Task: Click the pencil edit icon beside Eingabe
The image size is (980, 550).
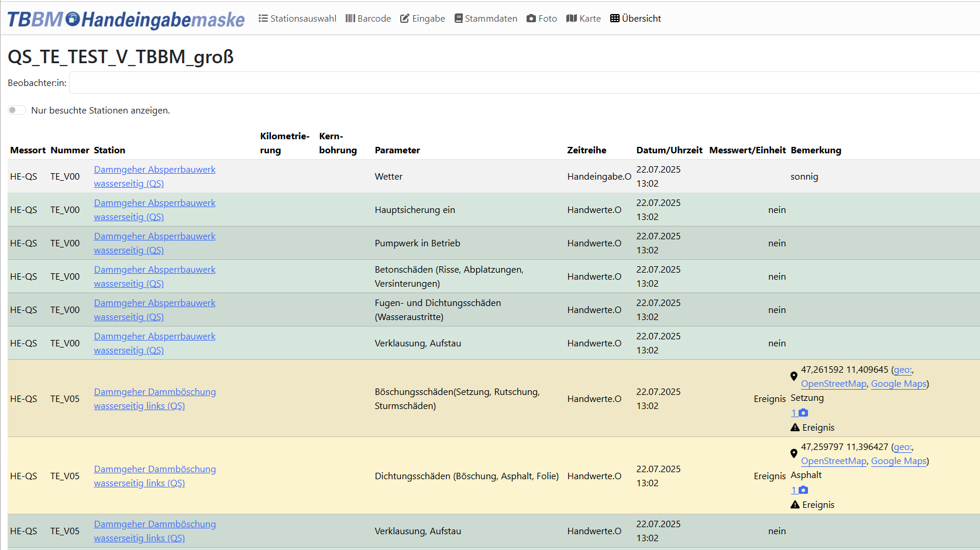Action: click(x=405, y=18)
